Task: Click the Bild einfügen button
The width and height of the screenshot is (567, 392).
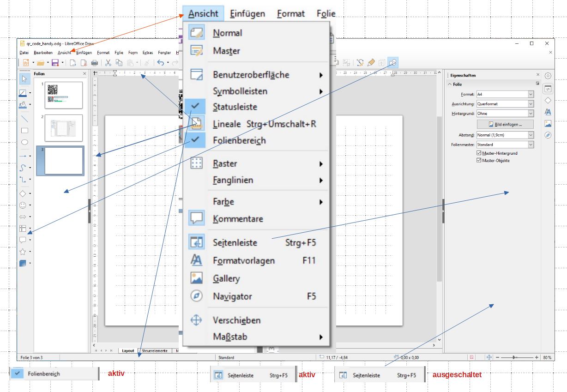Action: [505, 124]
